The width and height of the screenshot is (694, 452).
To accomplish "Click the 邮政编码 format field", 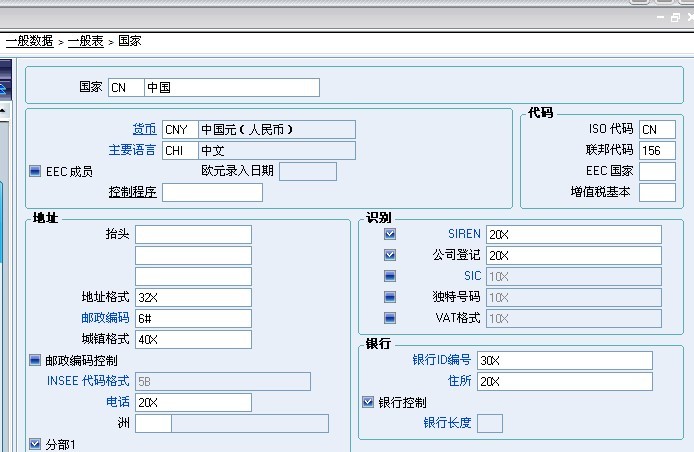I will pos(193,318).
